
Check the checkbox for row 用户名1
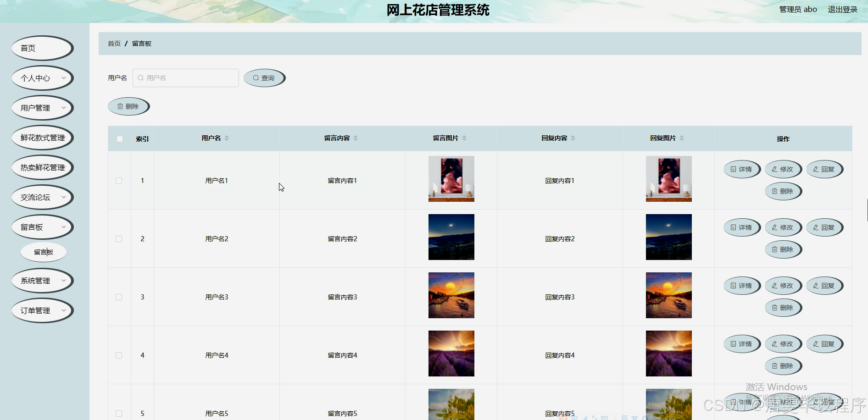119,181
